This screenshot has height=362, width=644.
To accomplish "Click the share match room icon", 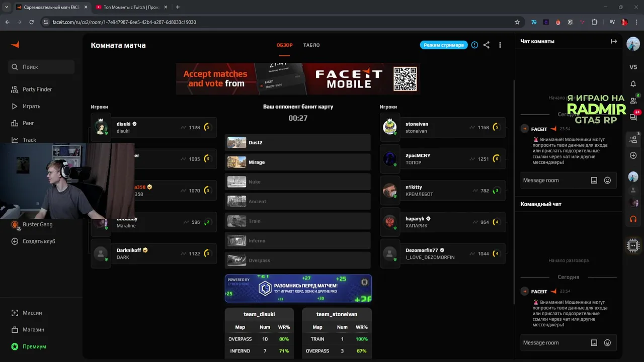I will point(487,45).
